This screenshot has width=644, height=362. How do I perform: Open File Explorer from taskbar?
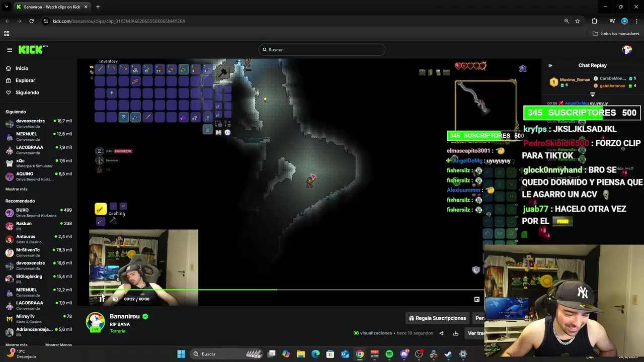tap(301, 354)
